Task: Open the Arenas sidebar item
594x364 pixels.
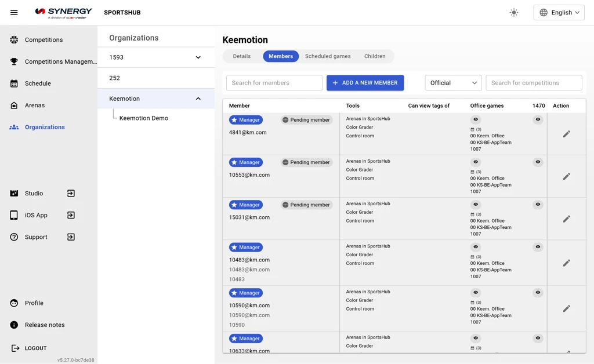Action: (x=34, y=105)
